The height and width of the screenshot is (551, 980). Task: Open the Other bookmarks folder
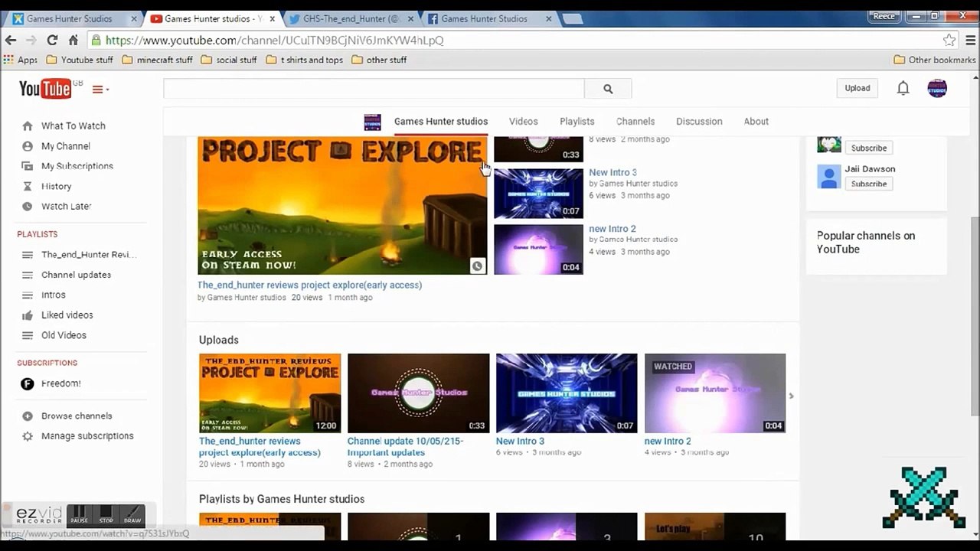935,60
